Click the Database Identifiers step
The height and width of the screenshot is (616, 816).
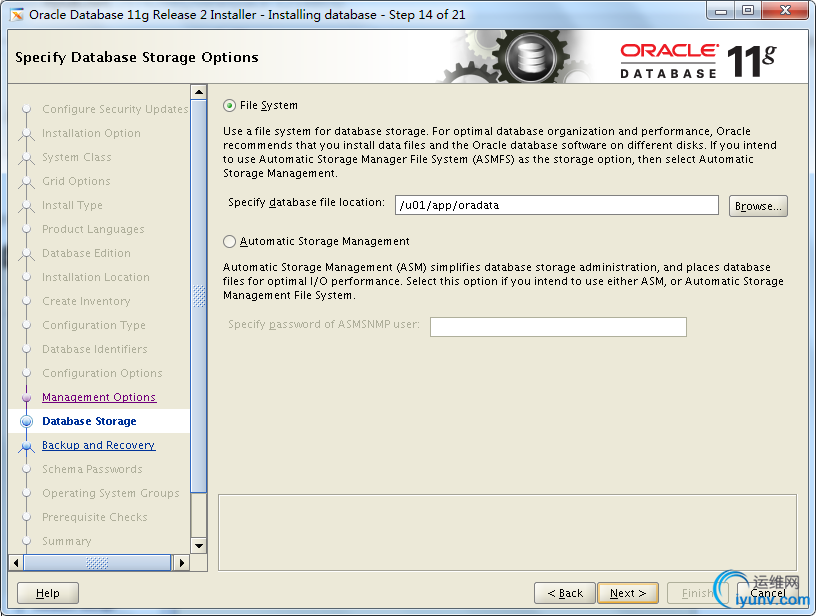tap(95, 349)
